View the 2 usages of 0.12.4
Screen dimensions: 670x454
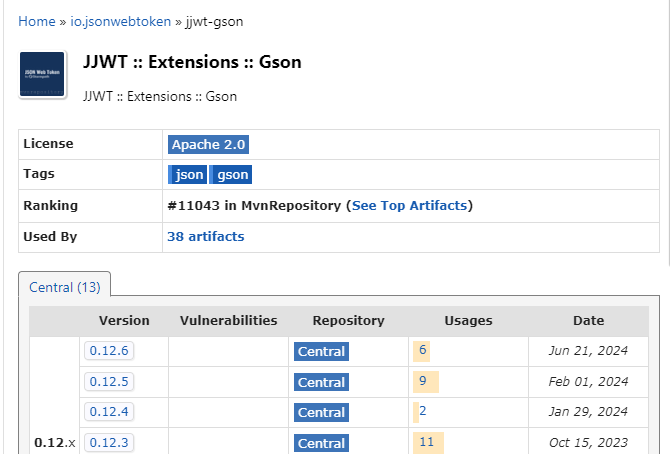click(423, 411)
